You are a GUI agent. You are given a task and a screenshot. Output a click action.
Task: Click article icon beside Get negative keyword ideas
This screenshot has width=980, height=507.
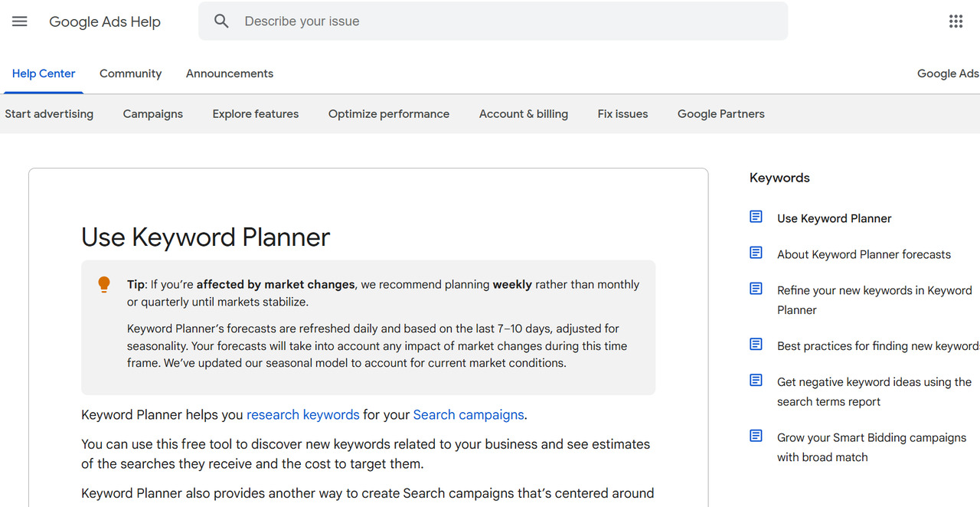coord(756,381)
